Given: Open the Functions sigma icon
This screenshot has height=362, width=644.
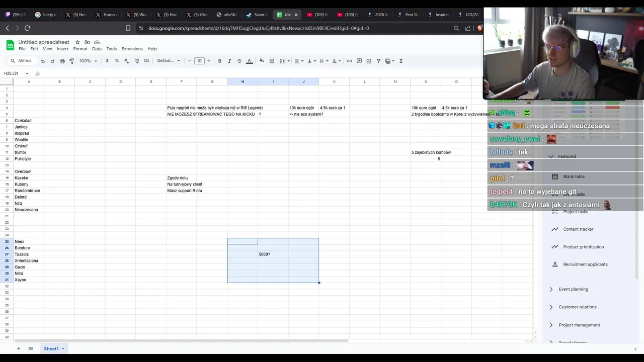Looking at the screenshot, I should coord(401,61).
